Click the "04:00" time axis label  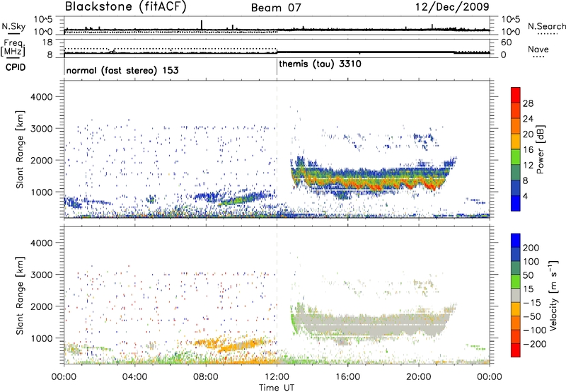point(134,377)
